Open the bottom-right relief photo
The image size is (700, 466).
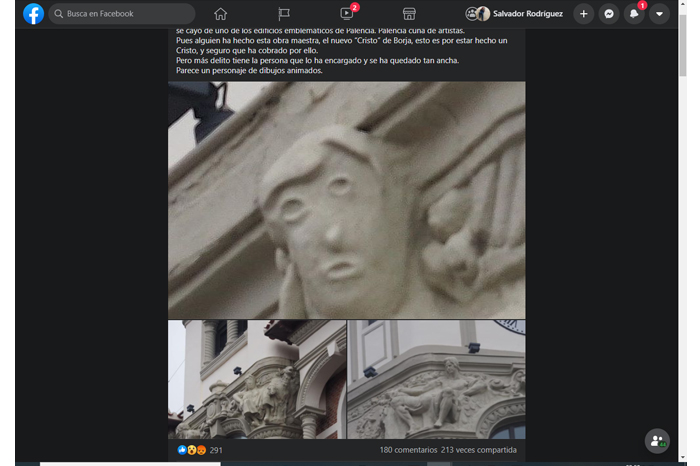pyautogui.click(x=436, y=379)
